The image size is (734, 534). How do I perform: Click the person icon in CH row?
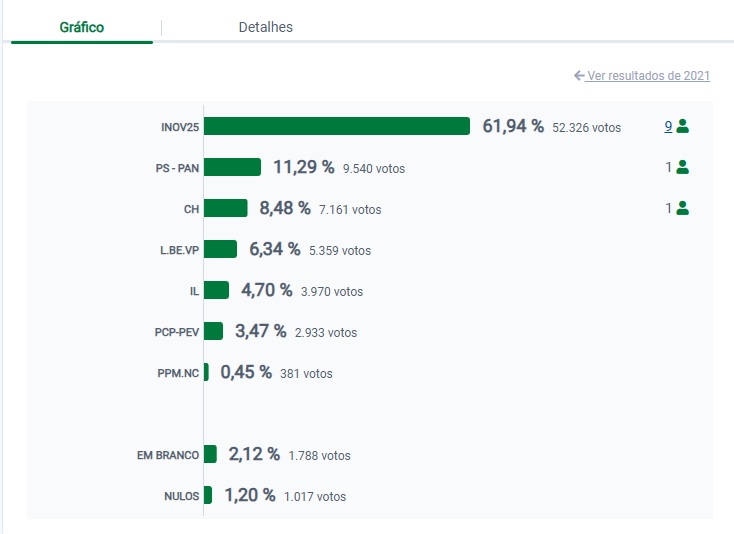[x=683, y=209]
